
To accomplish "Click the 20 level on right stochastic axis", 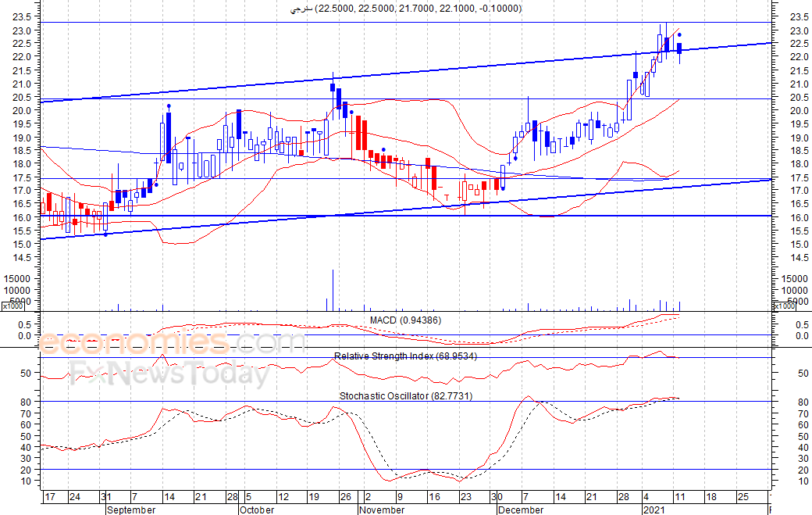I will 803,470.
